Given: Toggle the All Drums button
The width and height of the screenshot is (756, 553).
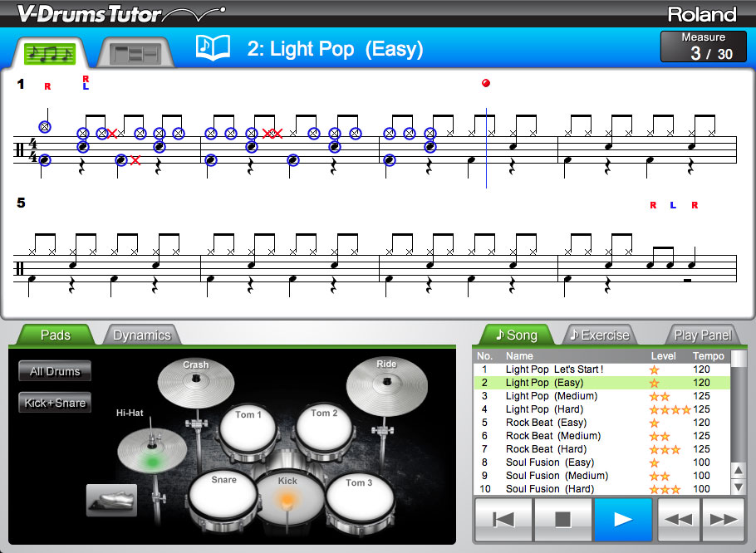Looking at the screenshot, I should tap(55, 371).
